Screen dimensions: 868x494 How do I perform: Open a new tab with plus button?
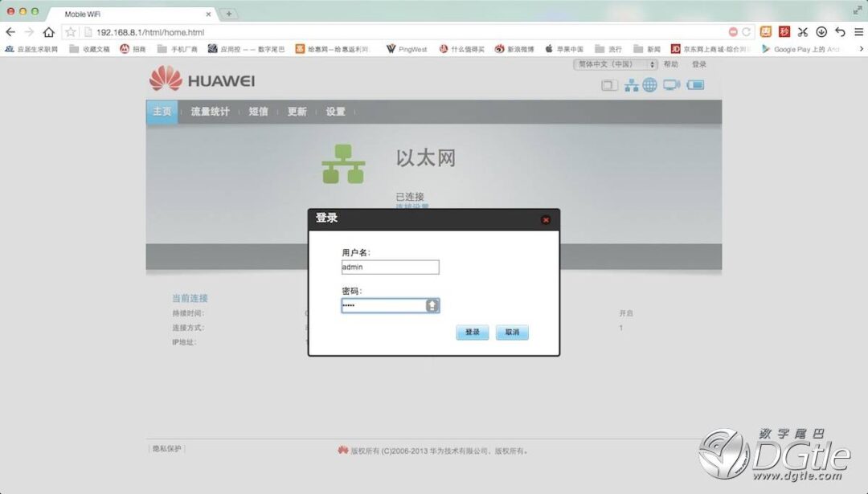click(x=228, y=14)
